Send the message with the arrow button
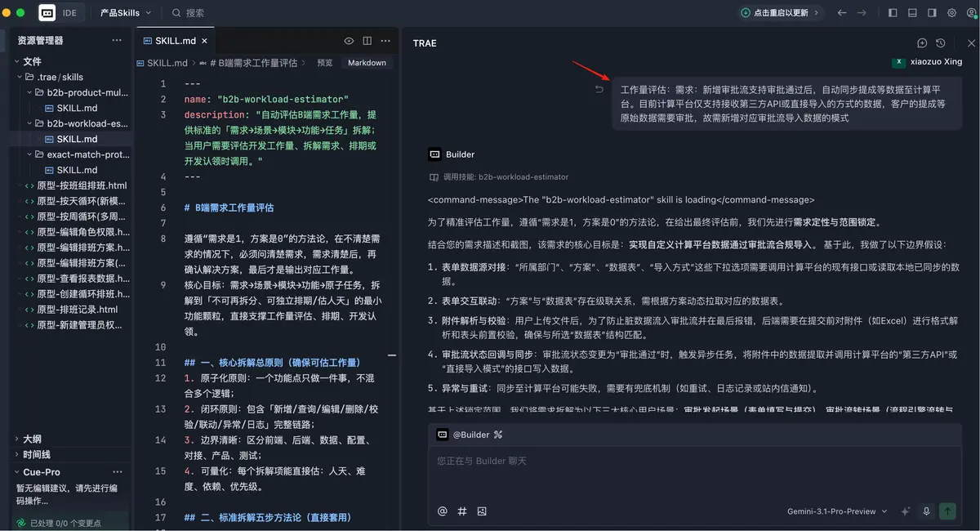This screenshot has height=531, width=980. coord(947,511)
